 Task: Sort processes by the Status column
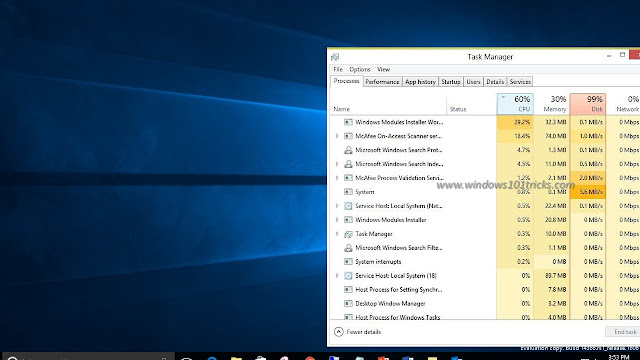coord(471,104)
